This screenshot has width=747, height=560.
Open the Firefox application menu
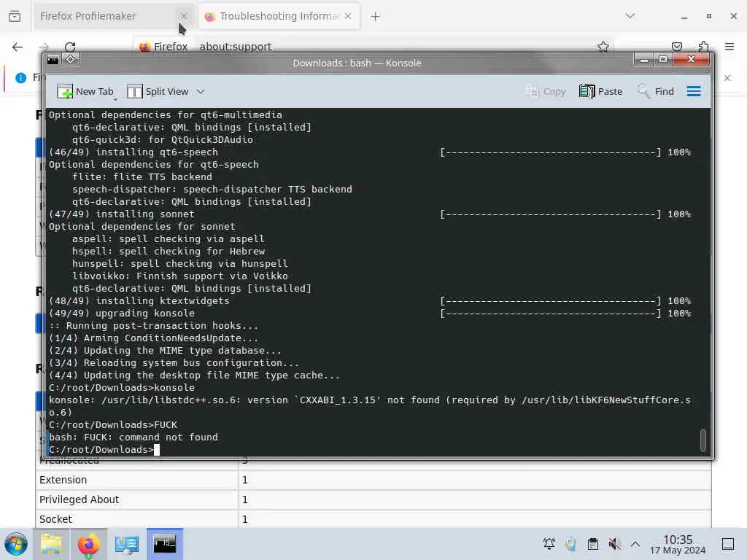729,47
